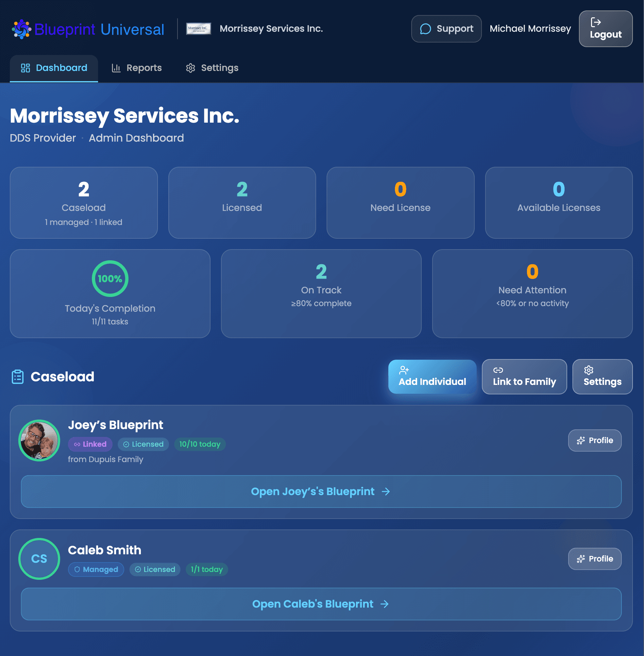644x656 pixels.
Task: Switch to the Dashboard tab
Action: [54, 68]
